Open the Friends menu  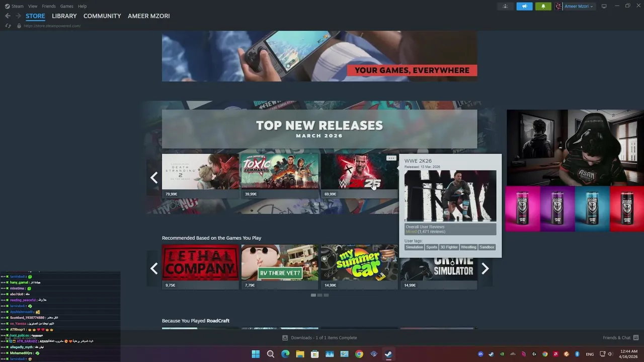coord(49,6)
